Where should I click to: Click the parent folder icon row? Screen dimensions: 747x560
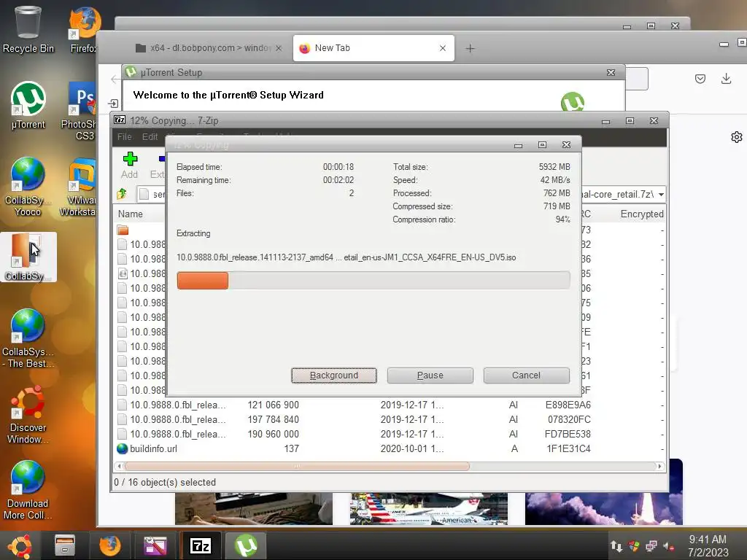[123, 230]
